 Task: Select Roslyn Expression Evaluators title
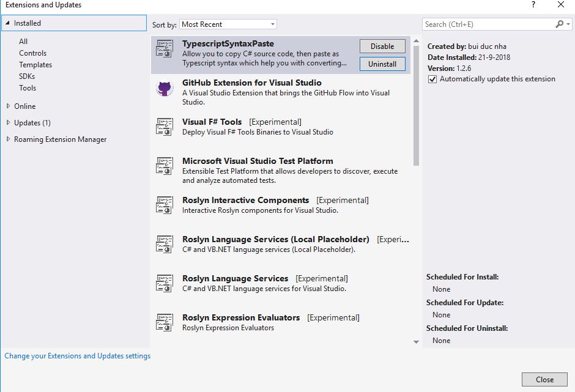point(241,317)
